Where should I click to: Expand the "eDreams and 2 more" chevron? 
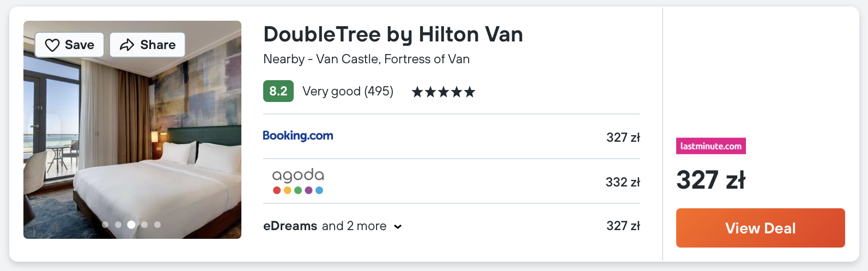click(x=398, y=227)
